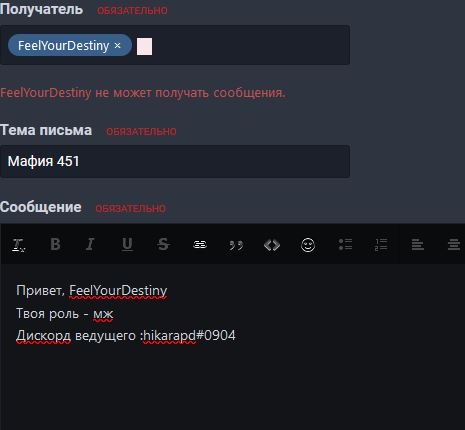Click the Получатель field label
Screen dimensions: 465x430
pos(41,9)
